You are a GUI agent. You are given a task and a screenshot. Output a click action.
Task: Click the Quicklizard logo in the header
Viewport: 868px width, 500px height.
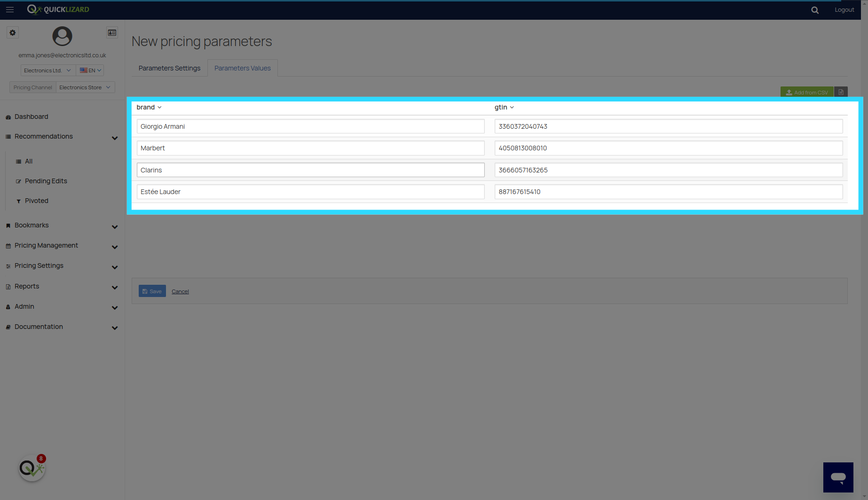pos(57,9)
